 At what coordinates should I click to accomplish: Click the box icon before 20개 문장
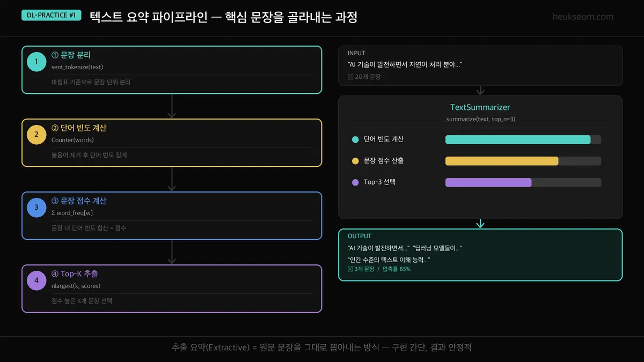(x=350, y=77)
